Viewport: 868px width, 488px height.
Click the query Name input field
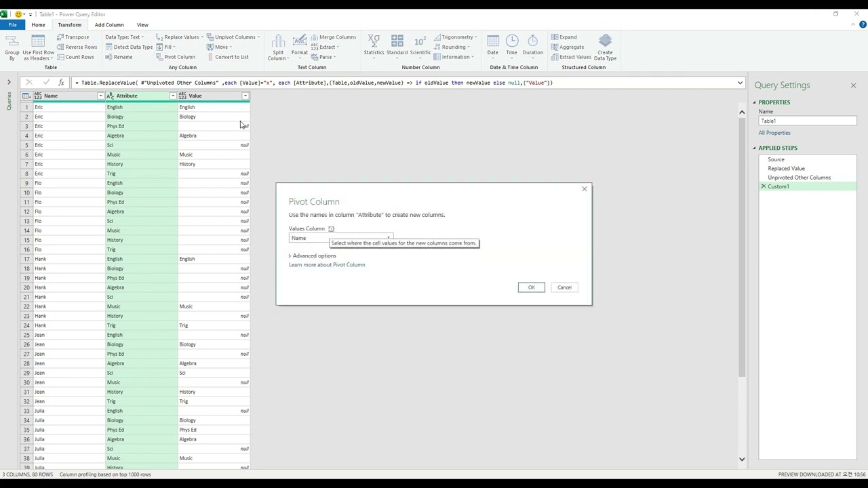pyautogui.click(x=807, y=121)
